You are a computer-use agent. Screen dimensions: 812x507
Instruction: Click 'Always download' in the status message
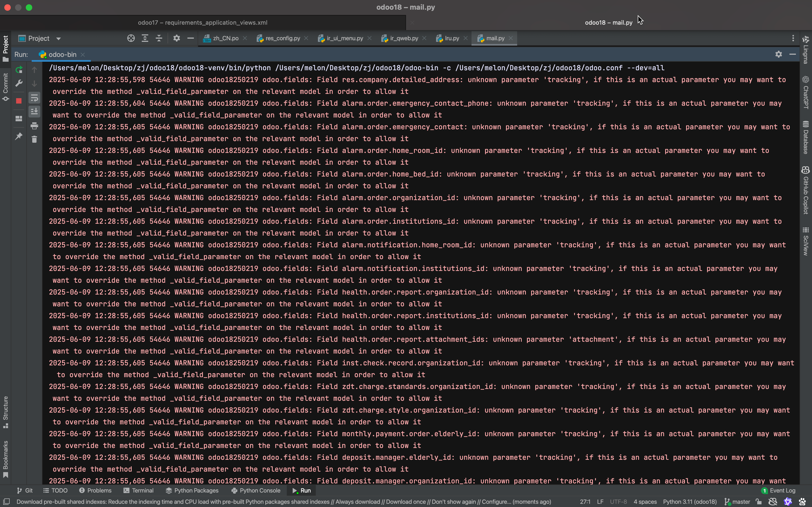pos(358,502)
